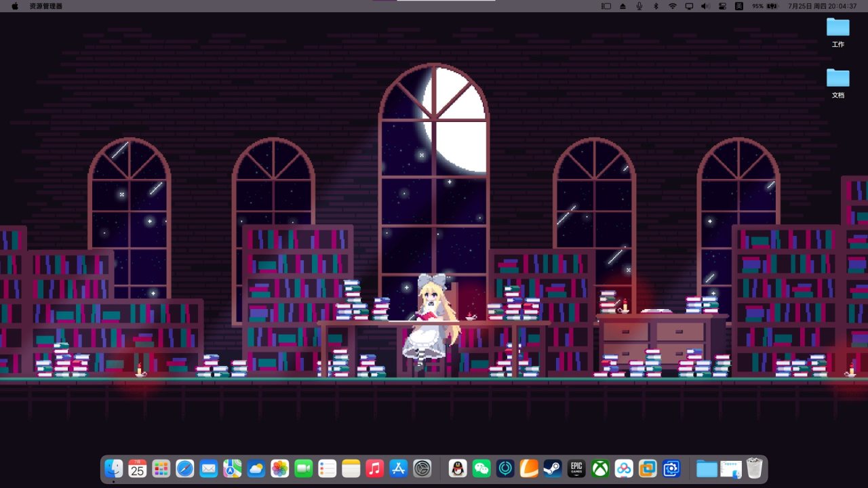Open the Notes app

tap(351, 468)
